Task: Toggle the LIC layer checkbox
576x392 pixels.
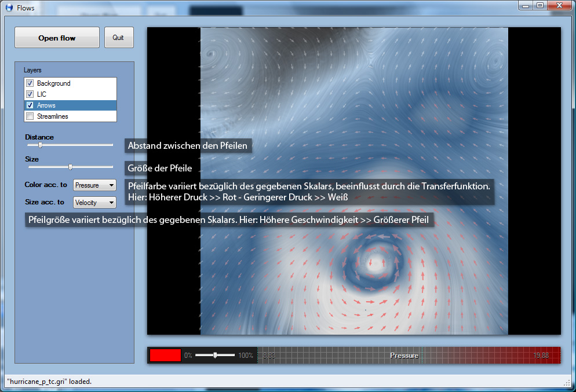Action: 30,94
